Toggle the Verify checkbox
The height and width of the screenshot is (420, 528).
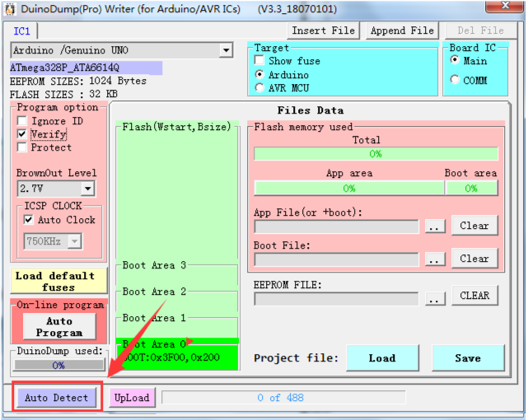[22, 134]
